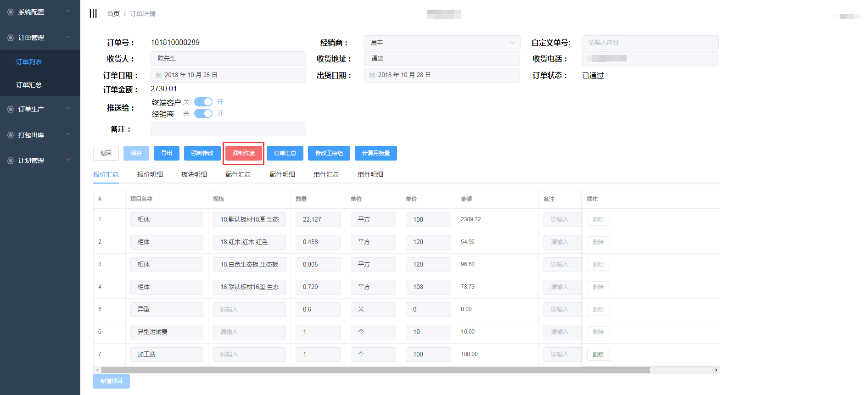The height and width of the screenshot is (395, 868).
Task: Click the 系统配置 gear icon in sidebar
Action: pos(10,12)
